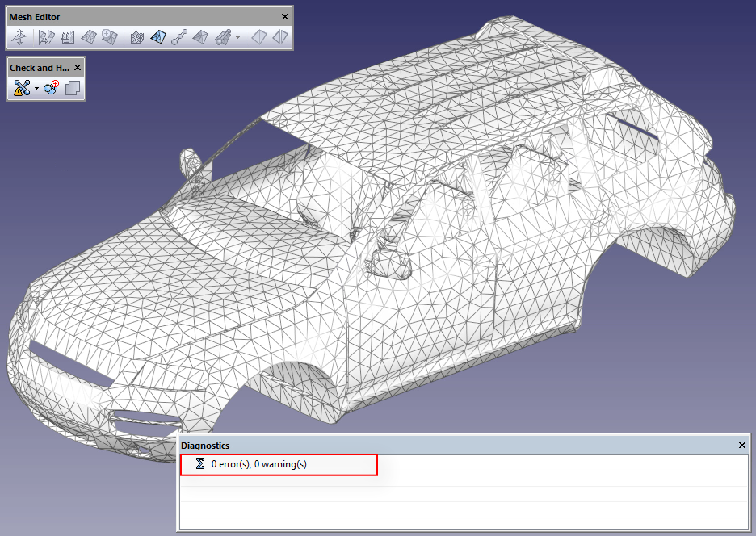Image resolution: width=756 pixels, height=536 pixels.
Task: Click the last diamond icon in Mesh Editor
Action: 279,37
